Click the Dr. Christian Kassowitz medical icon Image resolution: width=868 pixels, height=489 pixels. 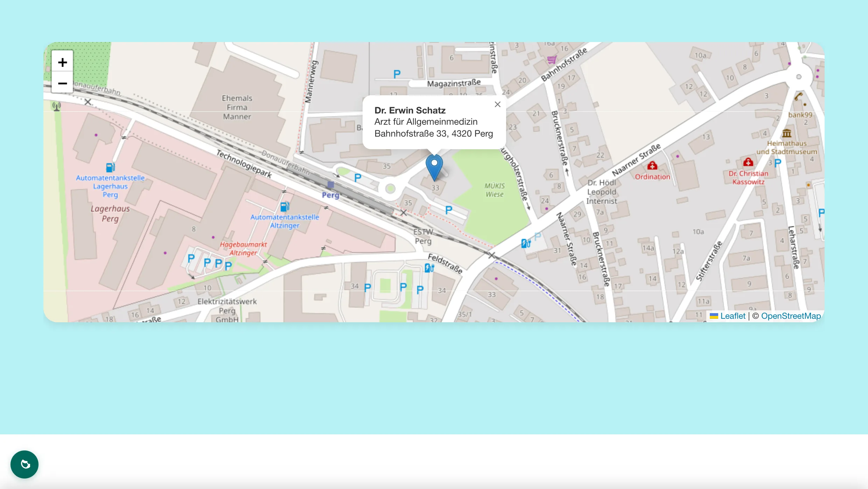click(x=748, y=162)
